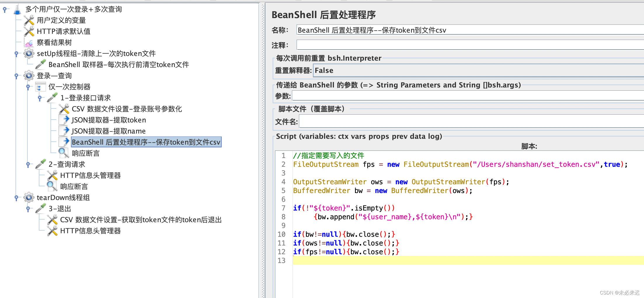Click the CSV 数据文件设置-登录账号参数化 icon

click(x=64, y=109)
